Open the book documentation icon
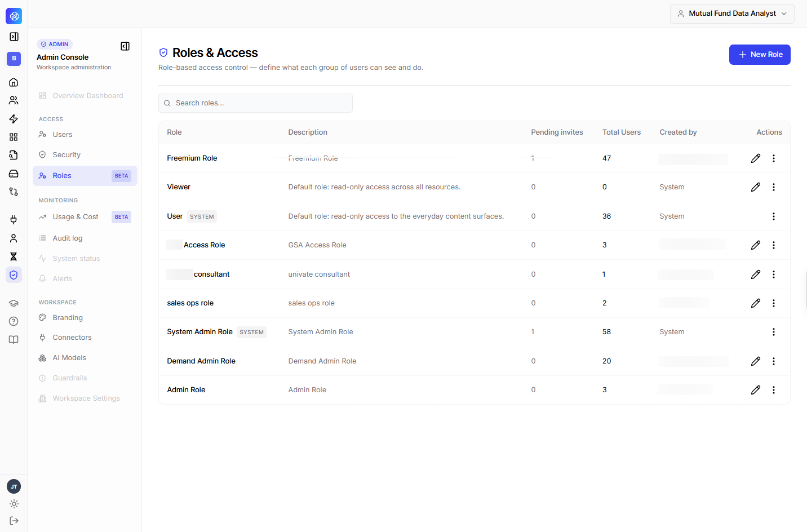This screenshot has height=532, width=807. point(14,340)
